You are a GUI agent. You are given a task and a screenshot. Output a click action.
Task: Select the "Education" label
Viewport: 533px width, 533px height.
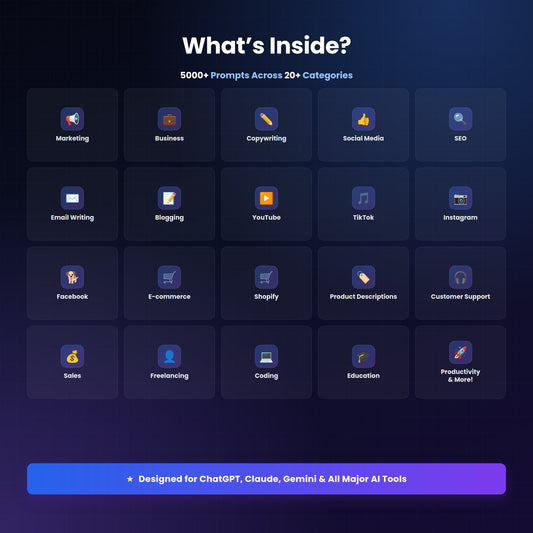pos(363,376)
